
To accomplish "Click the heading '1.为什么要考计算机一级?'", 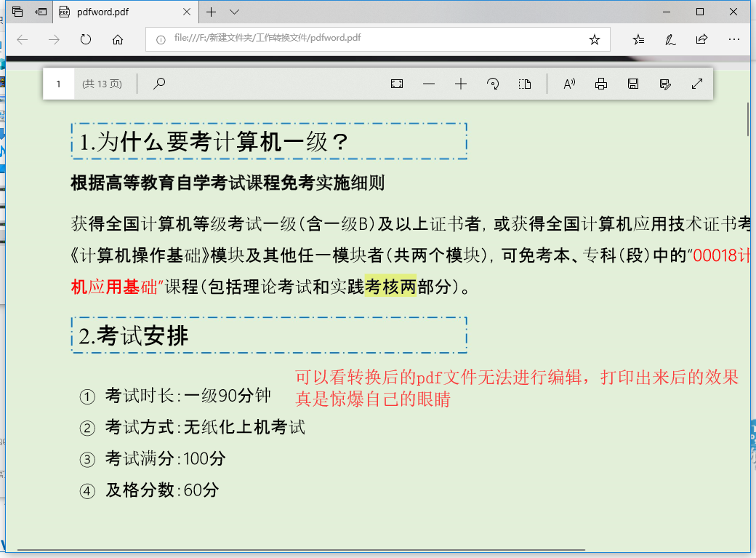I will 213,142.
